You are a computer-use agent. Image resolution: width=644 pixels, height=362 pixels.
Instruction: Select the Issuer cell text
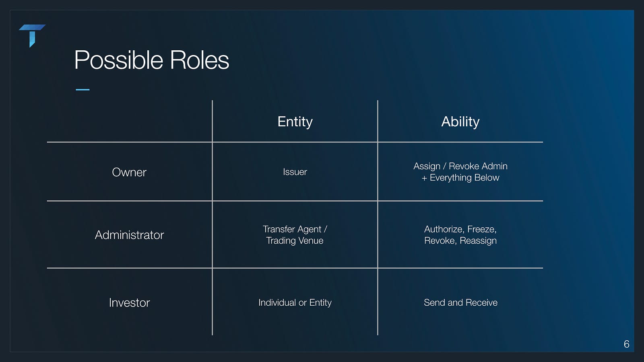(295, 172)
